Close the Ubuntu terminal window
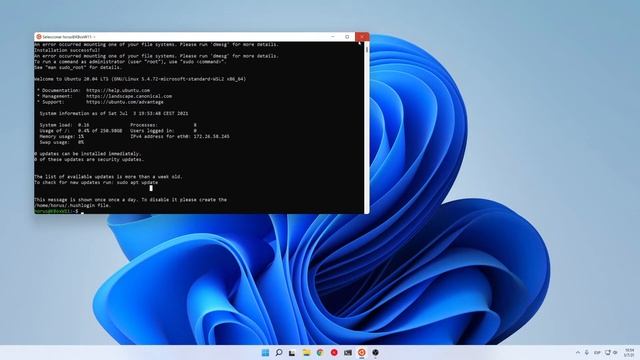The width and height of the screenshot is (640, 360). click(x=362, y=37)
